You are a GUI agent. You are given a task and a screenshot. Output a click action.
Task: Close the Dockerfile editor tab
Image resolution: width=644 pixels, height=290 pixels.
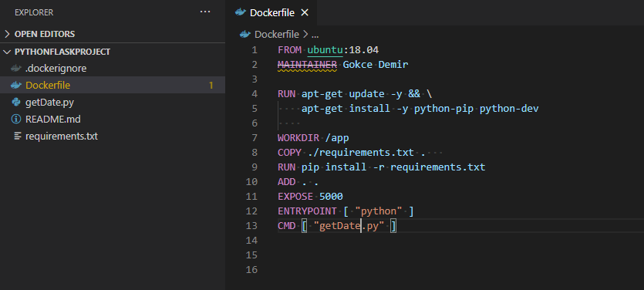coord(305,13)
